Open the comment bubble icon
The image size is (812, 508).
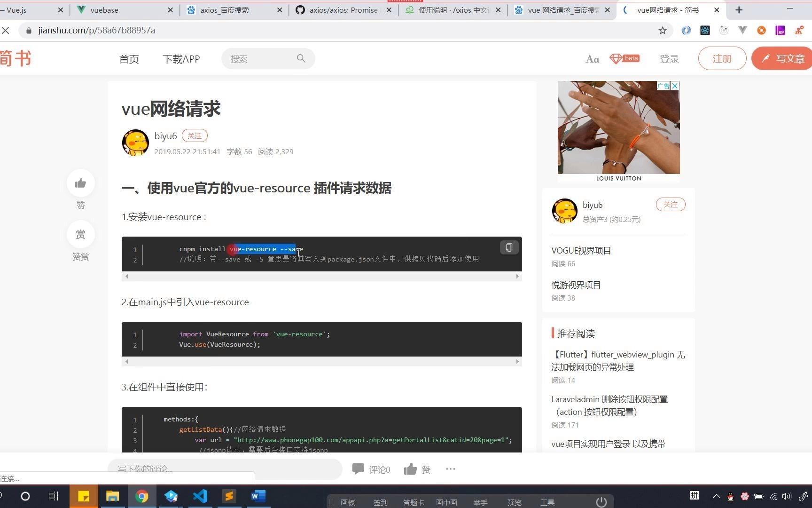pyautogui.click(x=358, y=468)
